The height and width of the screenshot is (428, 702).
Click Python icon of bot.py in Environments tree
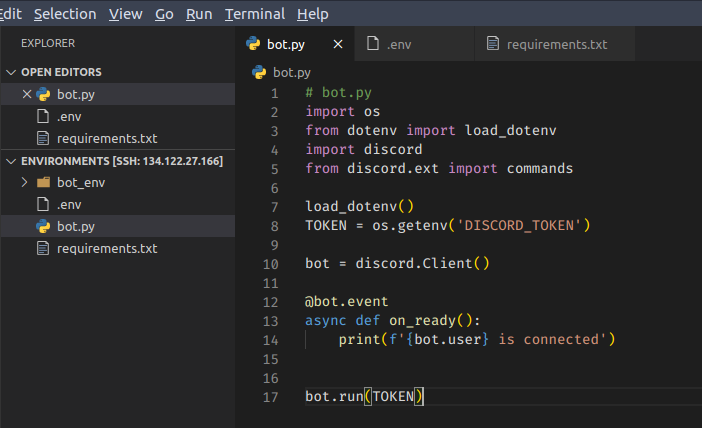[43, 226]
